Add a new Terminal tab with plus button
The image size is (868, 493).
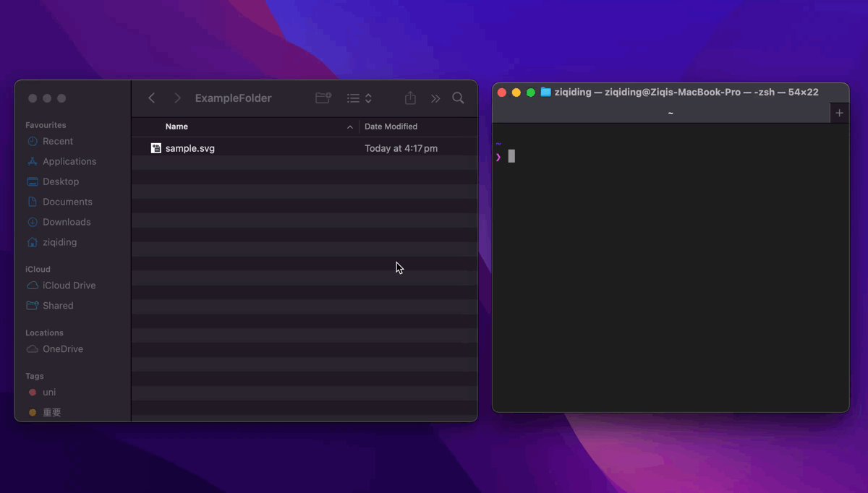(x=839, y=113)
